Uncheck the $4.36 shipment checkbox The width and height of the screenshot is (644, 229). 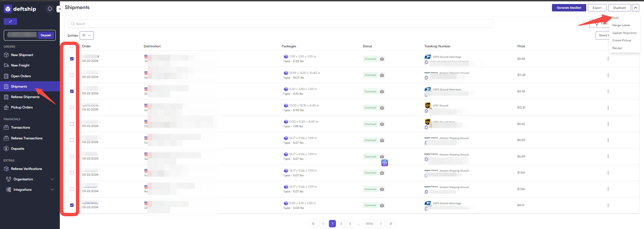[72, 91]
